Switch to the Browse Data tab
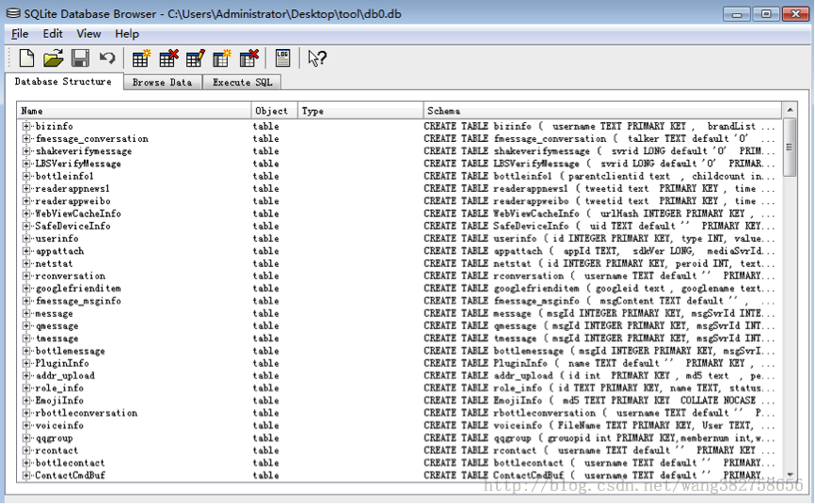Screen dimensions: 815x504 click(x=162, y=82)
